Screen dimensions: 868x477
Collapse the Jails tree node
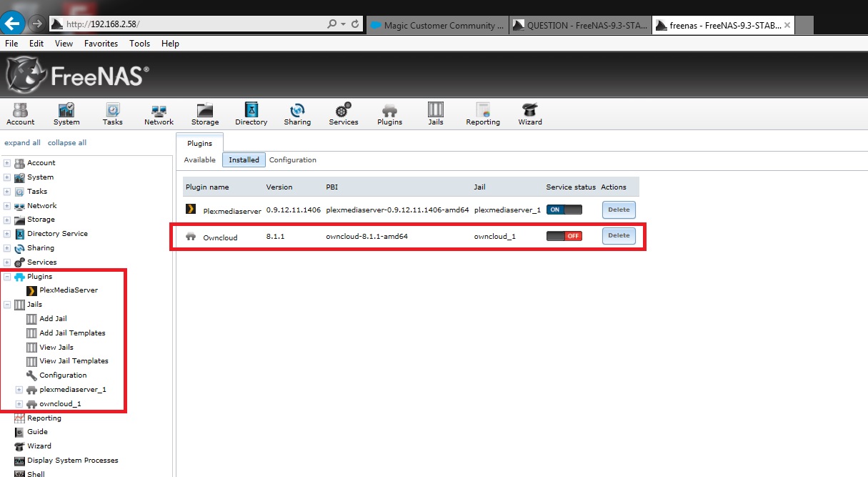coord(7,305)
